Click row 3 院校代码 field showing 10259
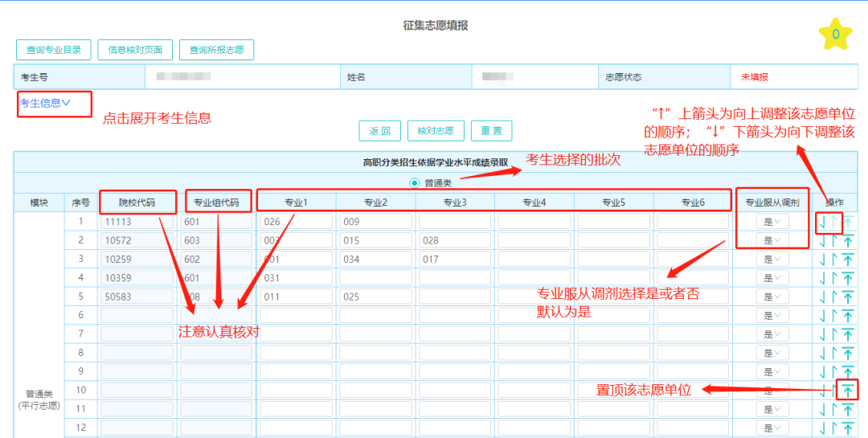Screen dimensions: 868x438 [x=137, y=260]
